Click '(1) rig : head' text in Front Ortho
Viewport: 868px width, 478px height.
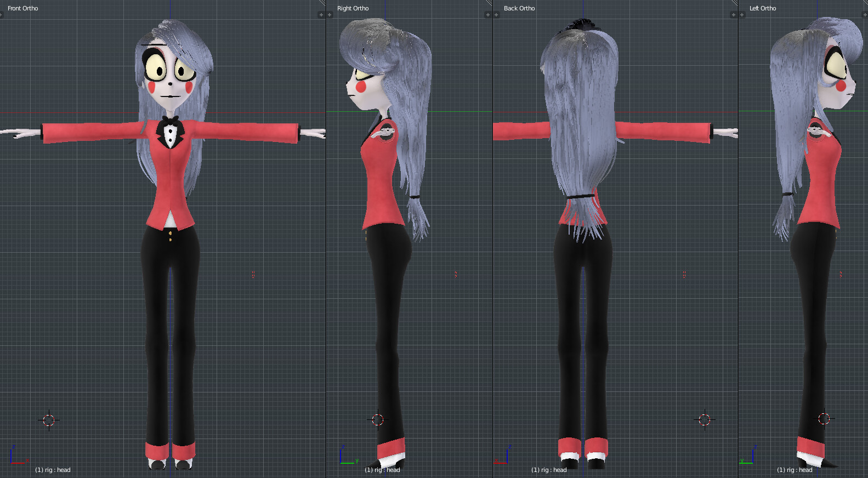click(x=53, y=470)
